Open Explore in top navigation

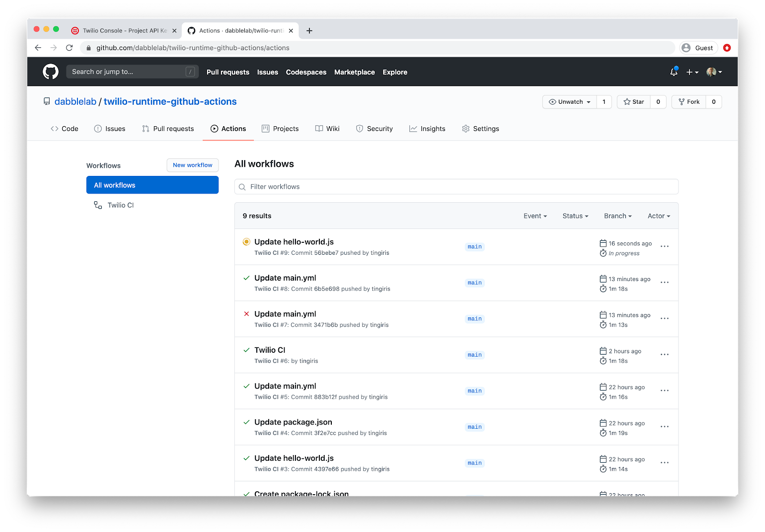(x=395, y=72)
